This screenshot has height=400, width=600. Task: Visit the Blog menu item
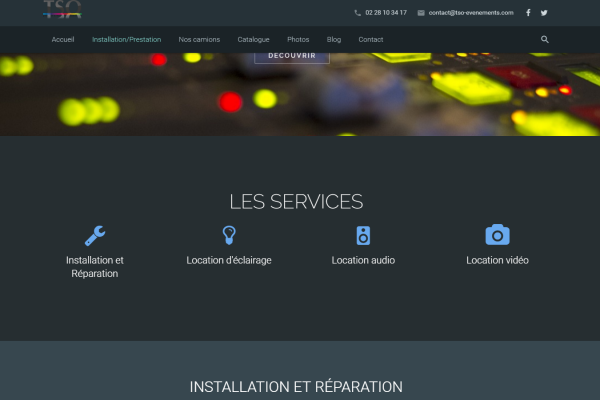(x=334, y=40)
